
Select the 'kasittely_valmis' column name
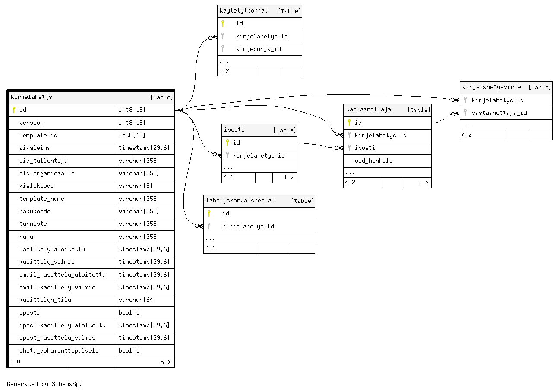point(47,262)
